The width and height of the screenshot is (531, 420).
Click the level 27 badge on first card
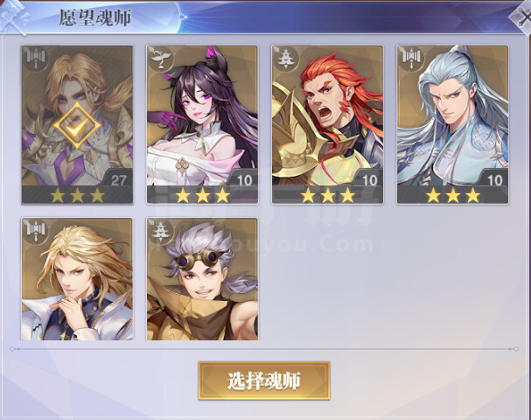(117, 179)
